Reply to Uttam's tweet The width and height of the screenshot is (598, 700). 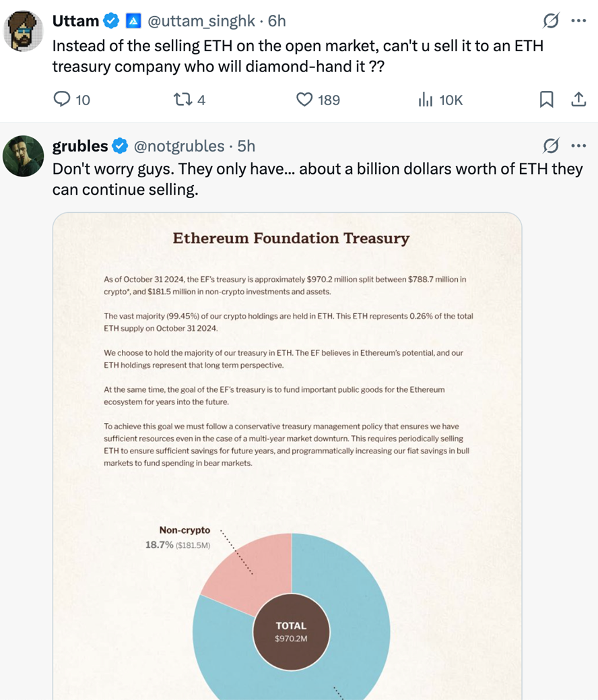click(x=63, y=100)
